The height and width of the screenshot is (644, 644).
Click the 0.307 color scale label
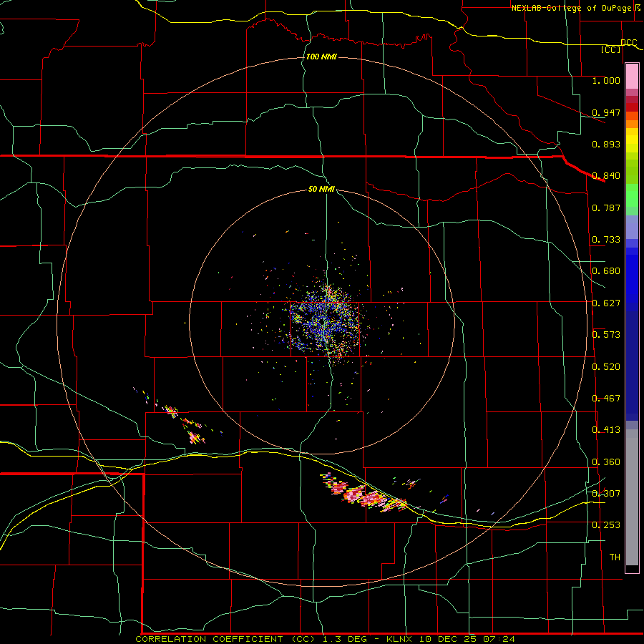(606, 493)
